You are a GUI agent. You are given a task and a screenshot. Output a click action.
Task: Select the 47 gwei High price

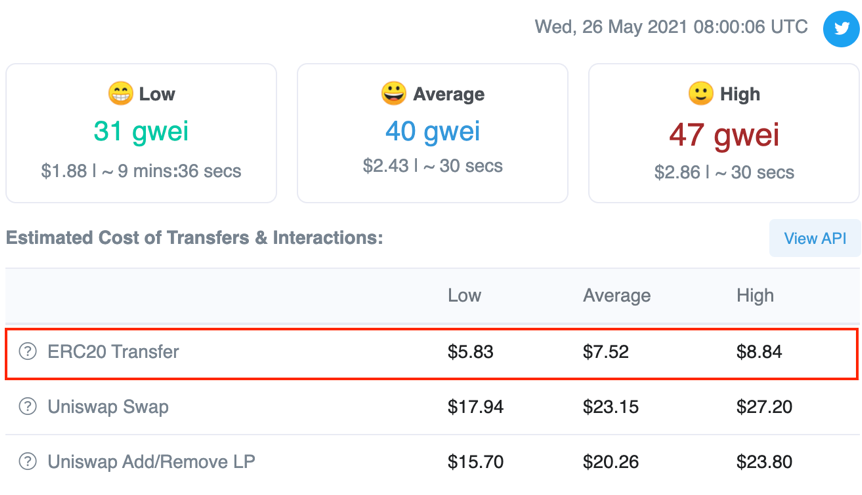(724, 133)
